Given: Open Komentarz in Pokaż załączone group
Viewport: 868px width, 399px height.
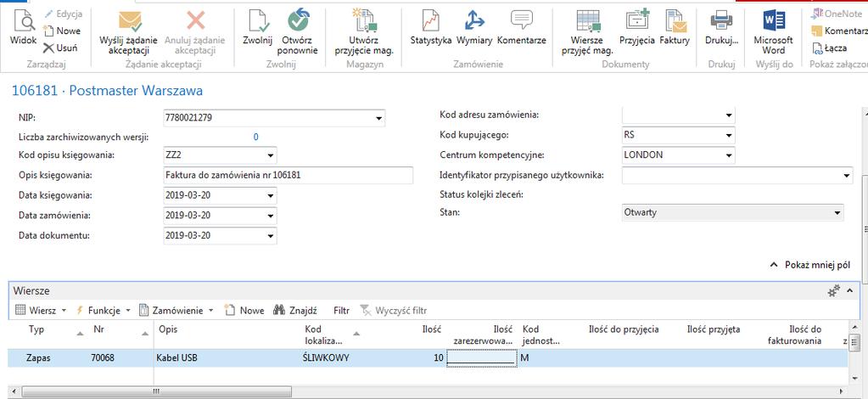Looking at the screenshot, I should click(x=839, y=31).
